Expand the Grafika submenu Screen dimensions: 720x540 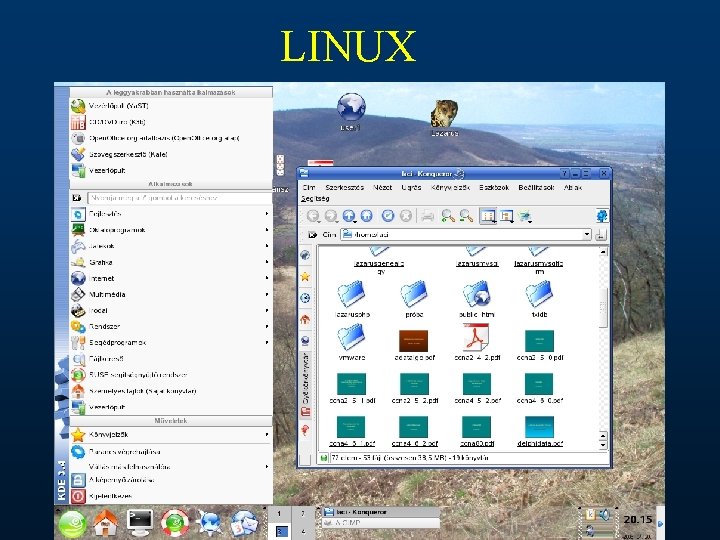(x=170, y=262)
